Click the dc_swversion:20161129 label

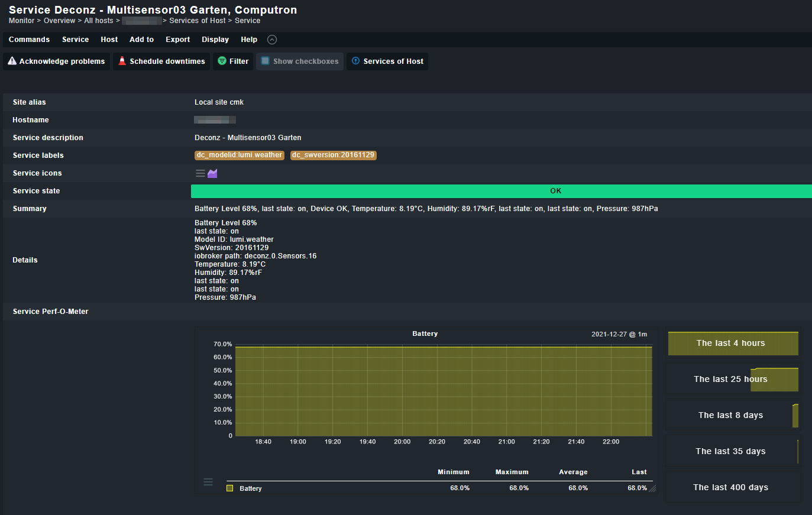click(333, 155)
